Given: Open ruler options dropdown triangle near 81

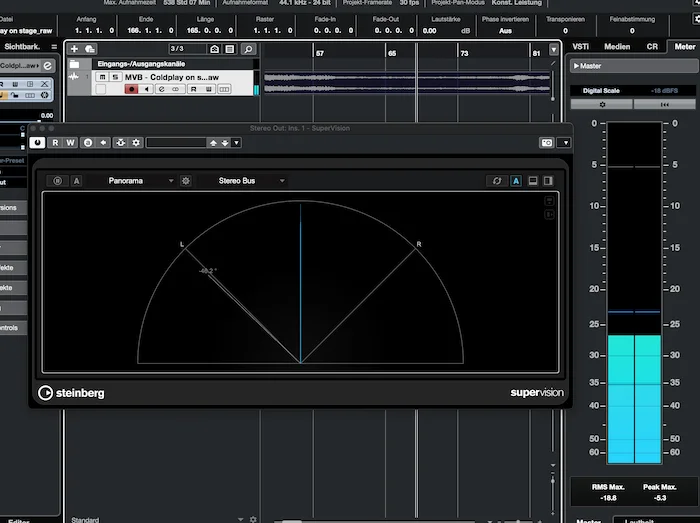Looking at the screenshot, I should coord(554,50).
